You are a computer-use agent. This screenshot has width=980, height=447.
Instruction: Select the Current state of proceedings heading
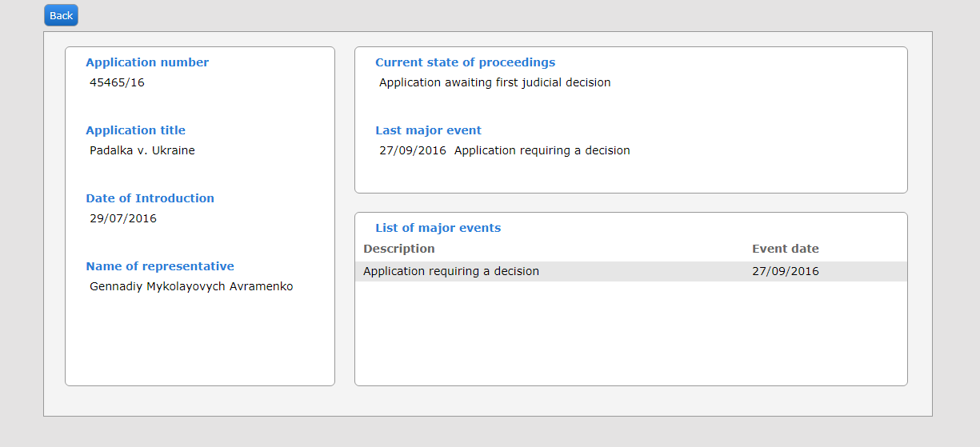tap(465, 62)
